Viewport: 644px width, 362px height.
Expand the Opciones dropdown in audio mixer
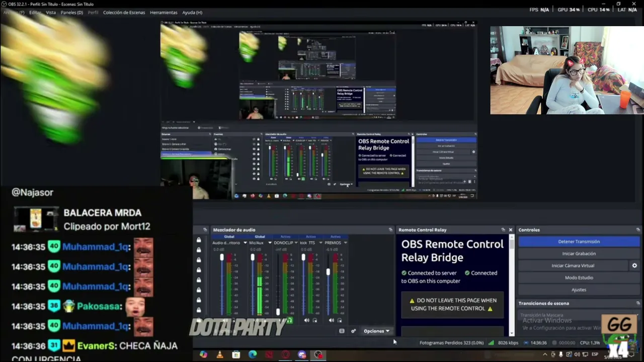[x=377, y=331]
